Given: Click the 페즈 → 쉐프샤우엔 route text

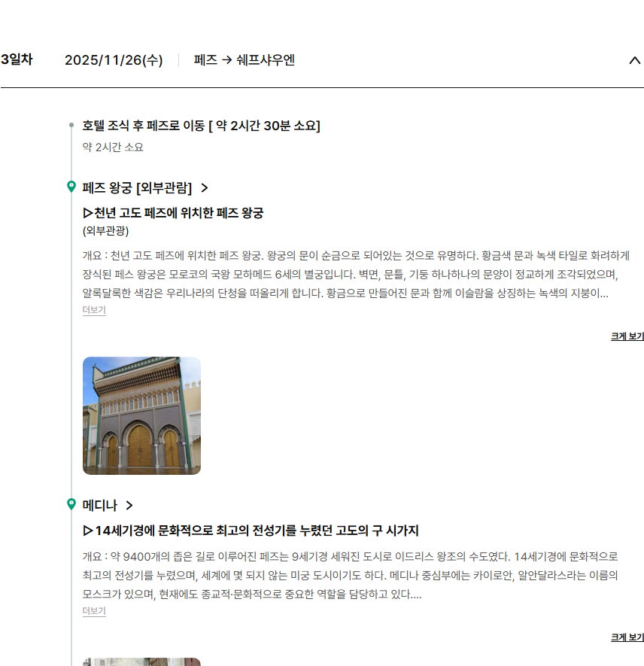Looking at the screenshot, I should (x=244, y=60).
